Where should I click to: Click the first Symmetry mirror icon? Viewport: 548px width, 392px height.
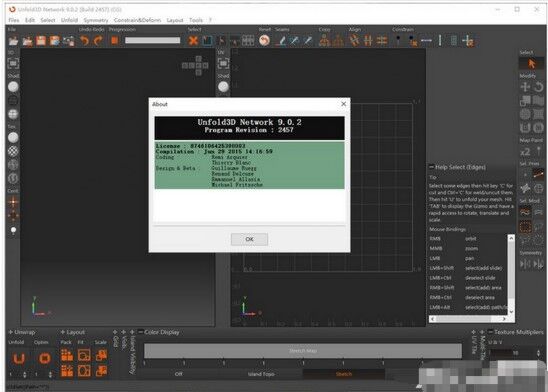[x=525, y=264]
